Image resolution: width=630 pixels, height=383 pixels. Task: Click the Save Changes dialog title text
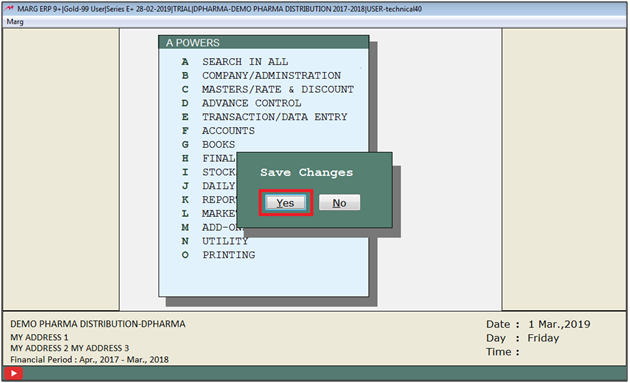(x=307, y=172)
